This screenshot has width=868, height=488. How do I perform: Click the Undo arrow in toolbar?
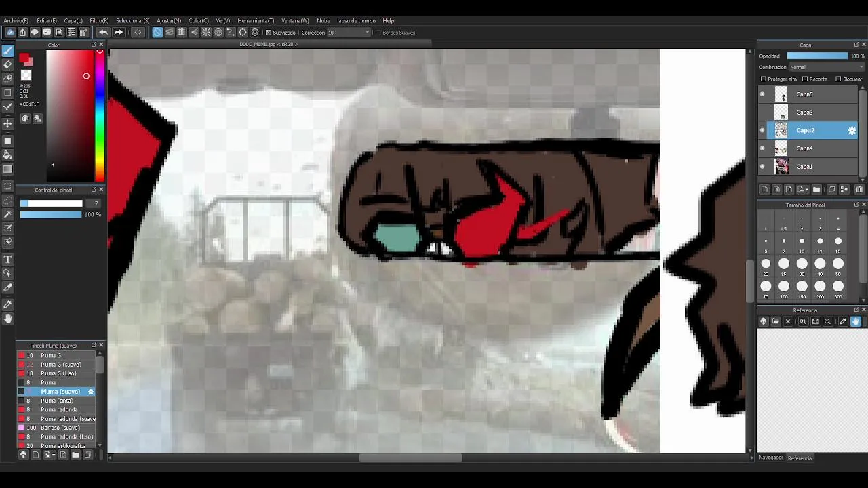pos(103,33)
